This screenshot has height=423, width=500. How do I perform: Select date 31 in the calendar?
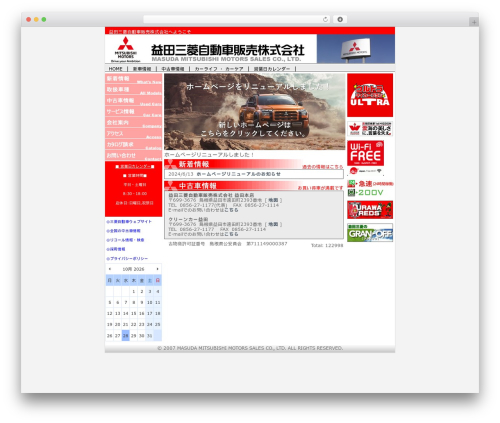pyautogui.click(x=150, y=336)
